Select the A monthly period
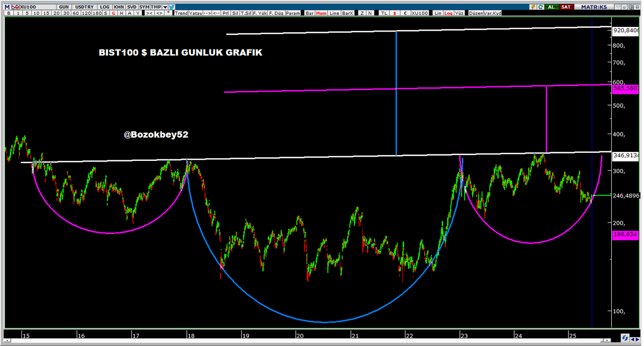The height and width of the screenshot is (346, 644). coord(129,13)
